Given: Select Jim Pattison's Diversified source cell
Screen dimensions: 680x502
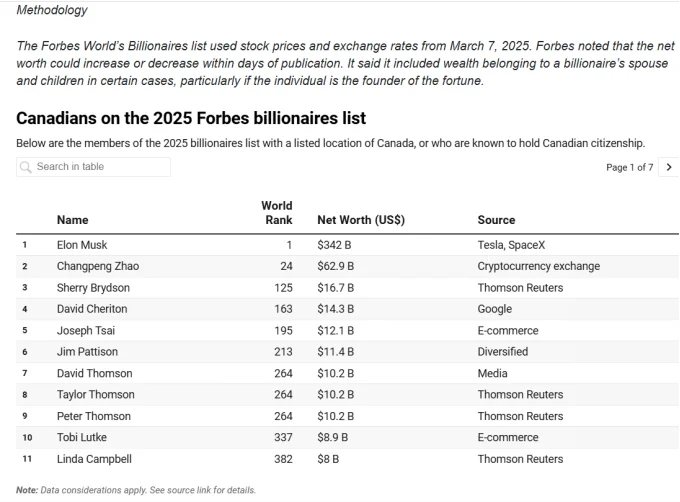Looking at the screenshot, I should (503, 352).
